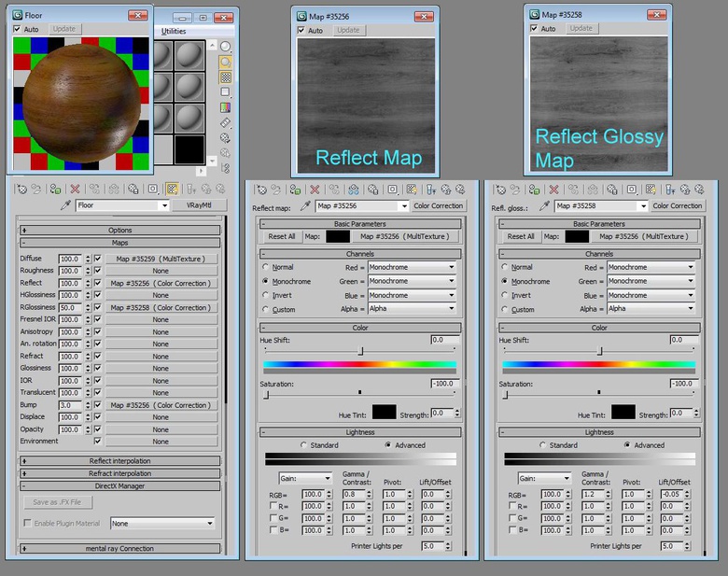Click Options icon in side toolbar

pyautogui.click(x=225, y=138)
